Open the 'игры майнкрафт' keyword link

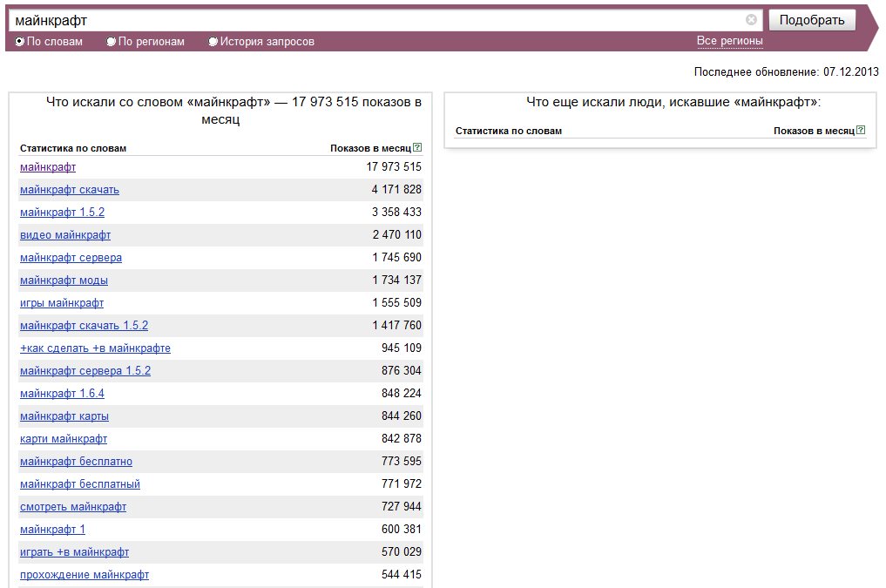62,303
